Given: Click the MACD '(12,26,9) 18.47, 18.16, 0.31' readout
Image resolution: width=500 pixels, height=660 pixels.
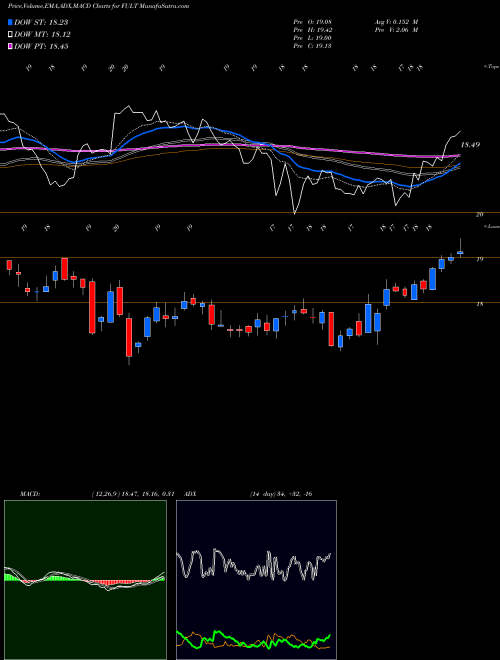Looking at the screenshot, I should click(133, 494).
